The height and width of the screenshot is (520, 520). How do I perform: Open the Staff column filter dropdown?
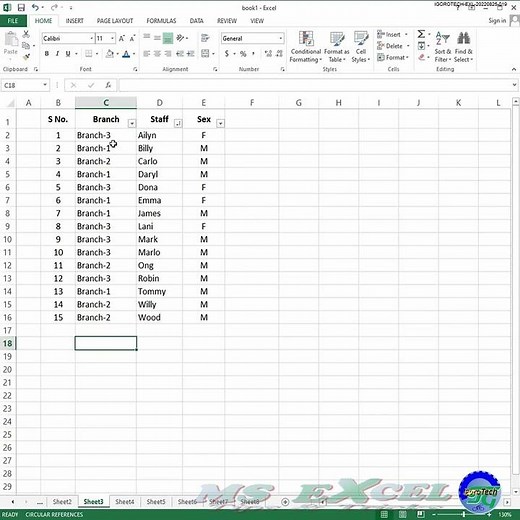click(x=178, y=124)
